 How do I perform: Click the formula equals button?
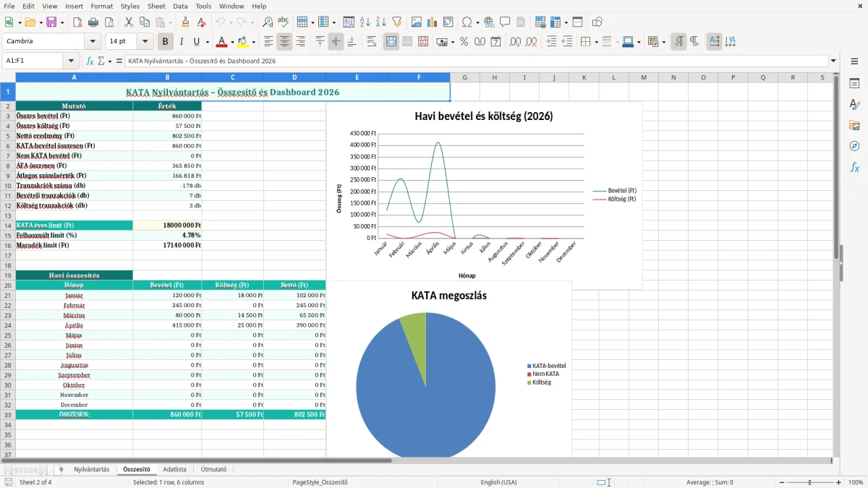point(119,61)
